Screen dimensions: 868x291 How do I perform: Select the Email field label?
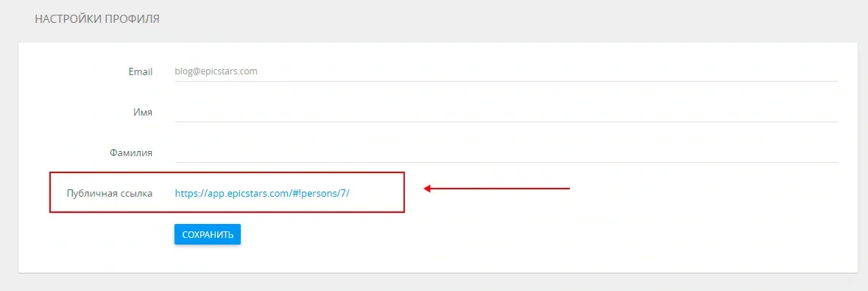141,71
